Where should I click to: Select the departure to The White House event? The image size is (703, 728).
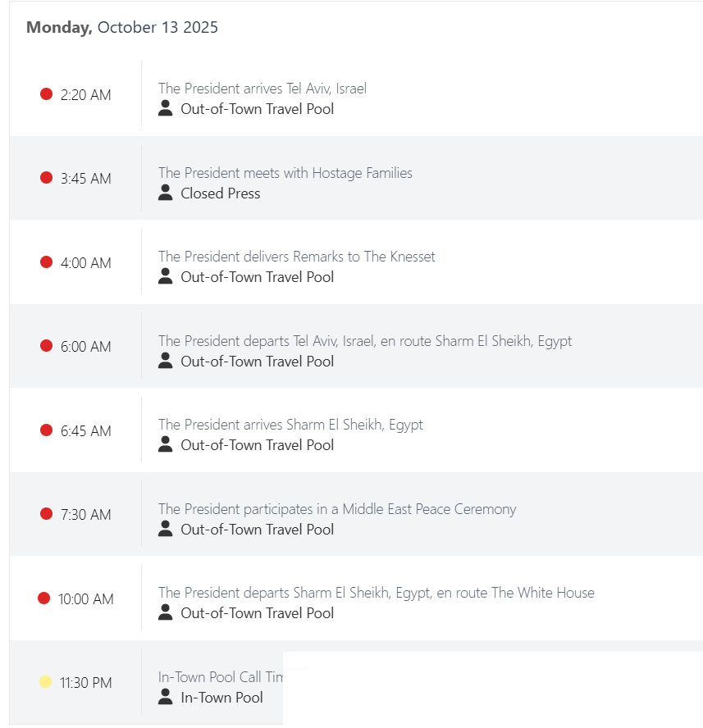377,593
